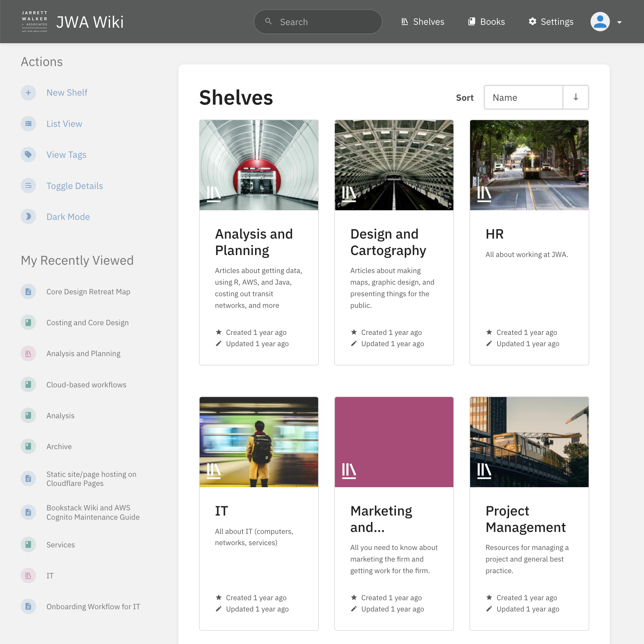Click the shelf icon next to Analysis and Planning
The height and width of the screenshot is (644, 644).
click(x=28, y=353)
